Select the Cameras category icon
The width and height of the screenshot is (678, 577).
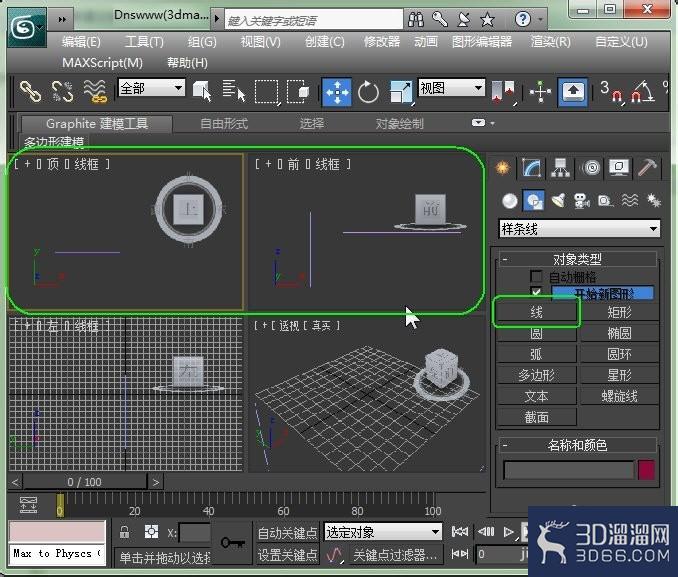tap(582, 201)
